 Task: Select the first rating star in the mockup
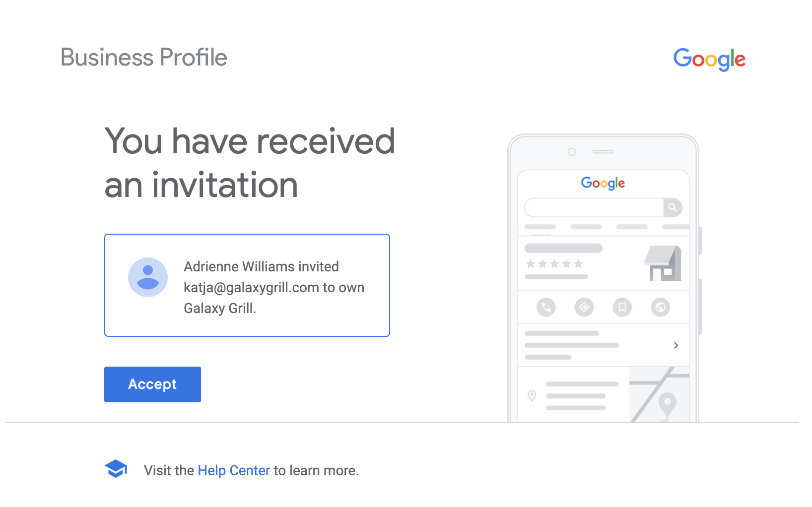coord(530,264)
